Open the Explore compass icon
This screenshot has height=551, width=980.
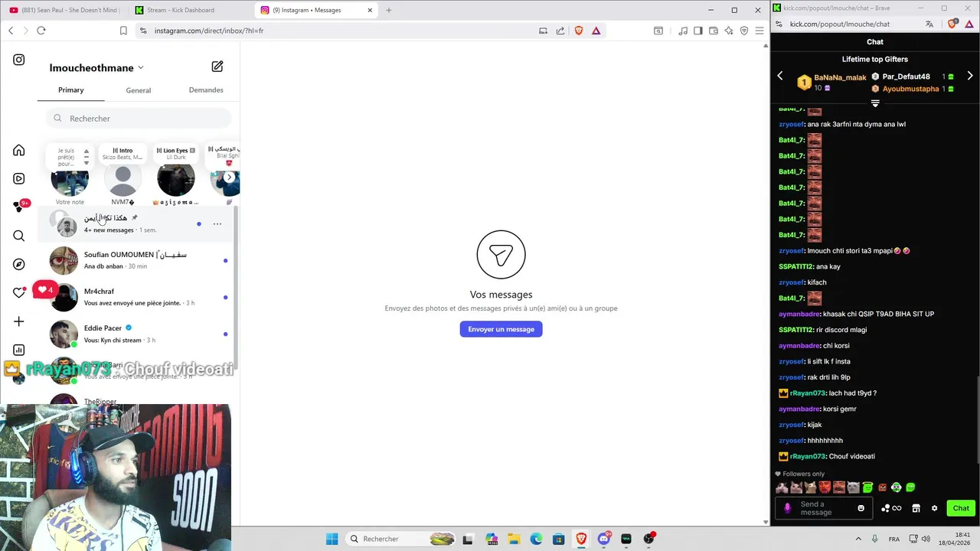click(x=18, y=264)
